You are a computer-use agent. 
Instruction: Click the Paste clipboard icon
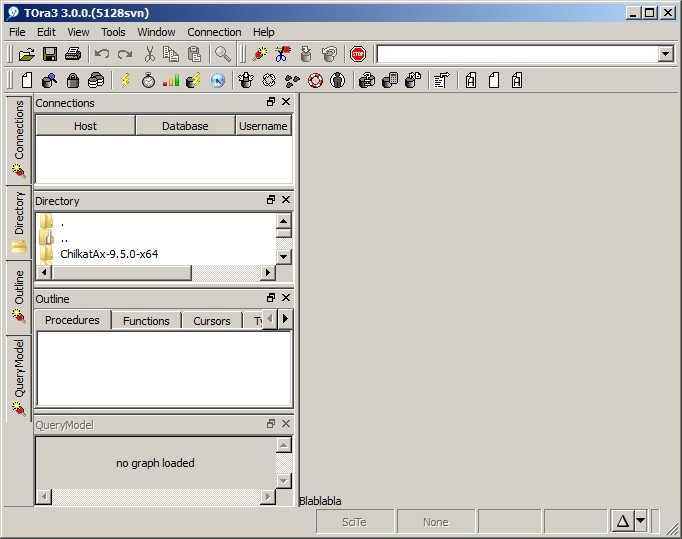(x=194, y=54)
